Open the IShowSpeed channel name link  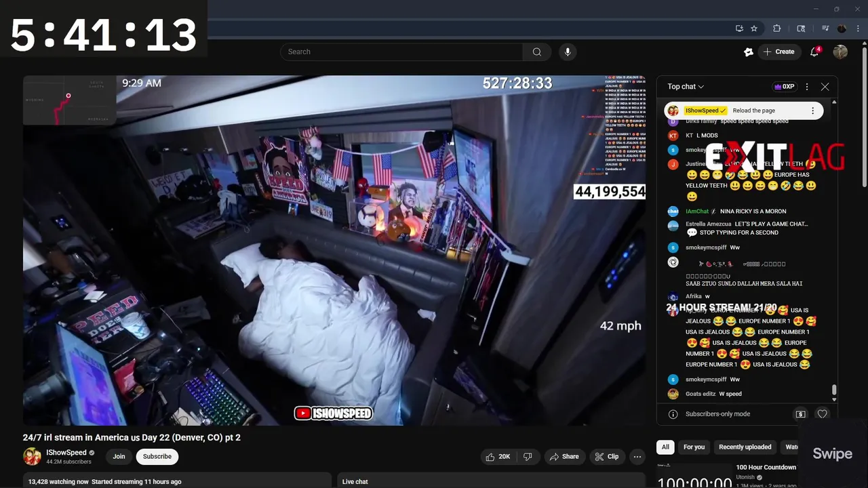66,453
